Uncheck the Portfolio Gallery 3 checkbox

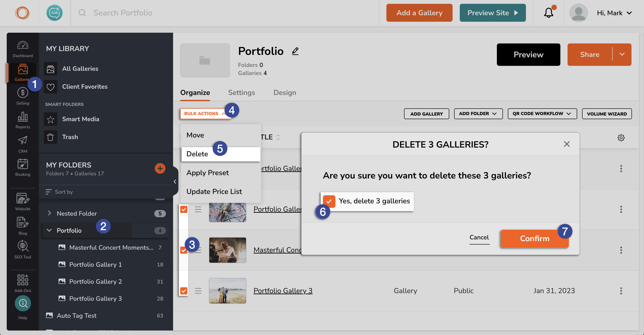coord(184,291)
